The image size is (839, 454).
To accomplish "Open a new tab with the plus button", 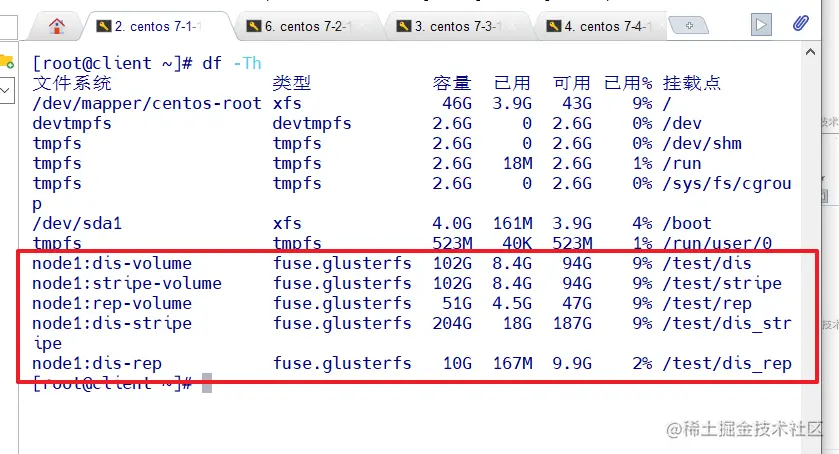I will pyautogui.click(x=689, y=25).
